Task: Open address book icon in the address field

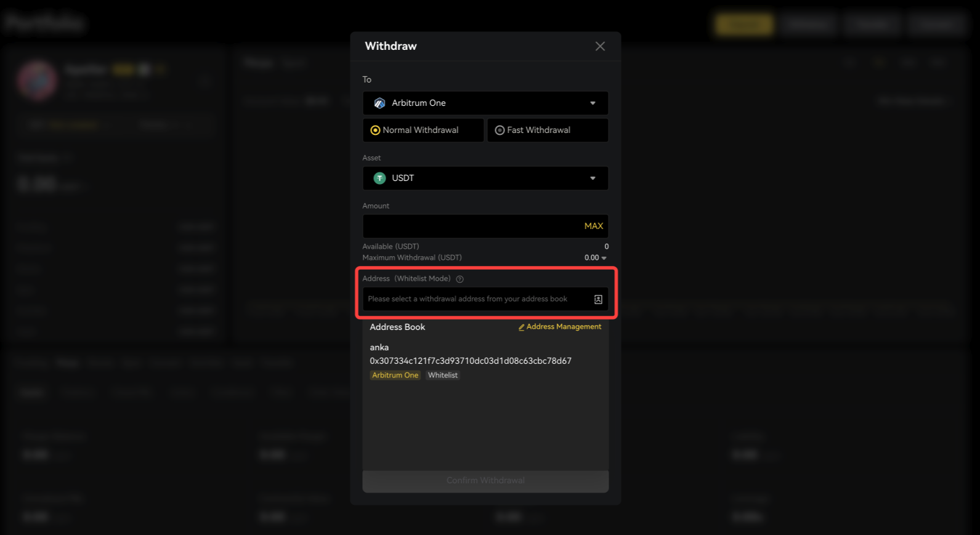Action: tap(597, 299)
